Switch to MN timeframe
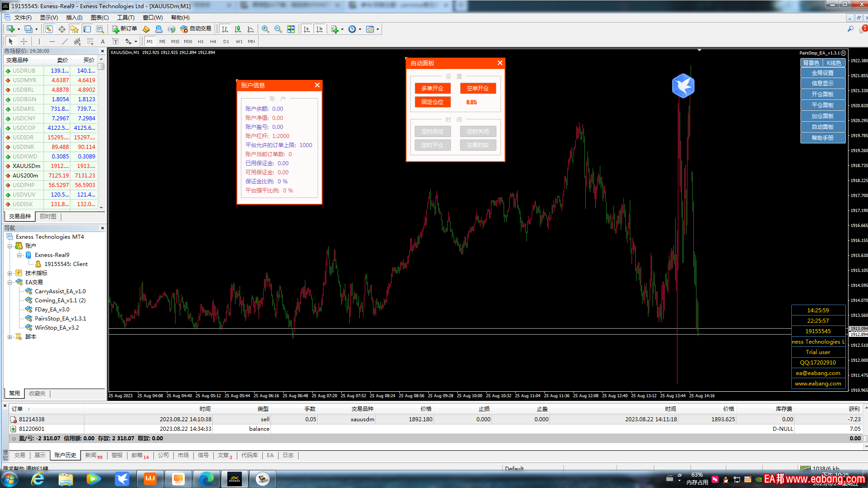This screenshot has height=488, width=868. [251, 41]
